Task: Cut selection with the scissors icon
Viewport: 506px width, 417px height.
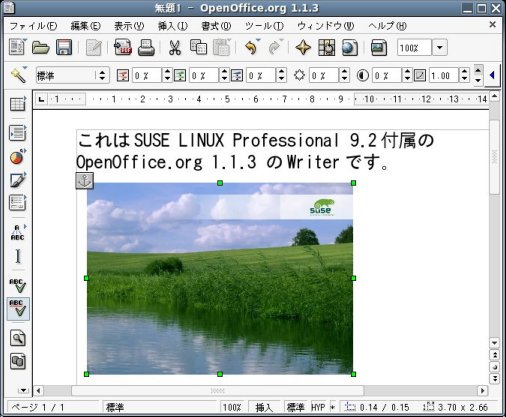Action: 174,47
